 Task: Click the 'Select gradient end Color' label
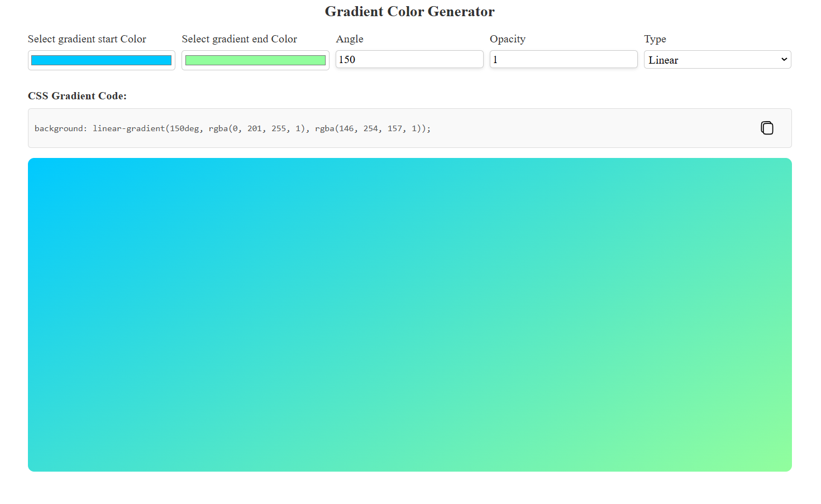click(x=240, y=39)
